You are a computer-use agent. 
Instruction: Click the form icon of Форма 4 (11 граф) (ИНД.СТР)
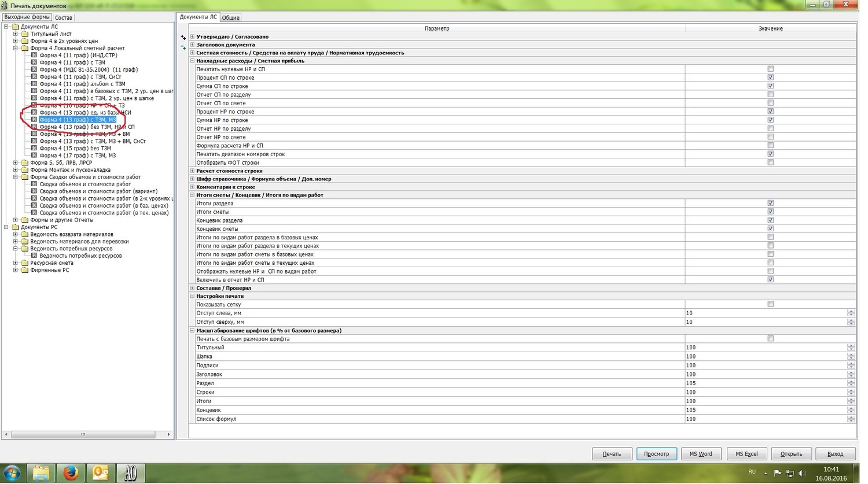click(x=34, y=56)
